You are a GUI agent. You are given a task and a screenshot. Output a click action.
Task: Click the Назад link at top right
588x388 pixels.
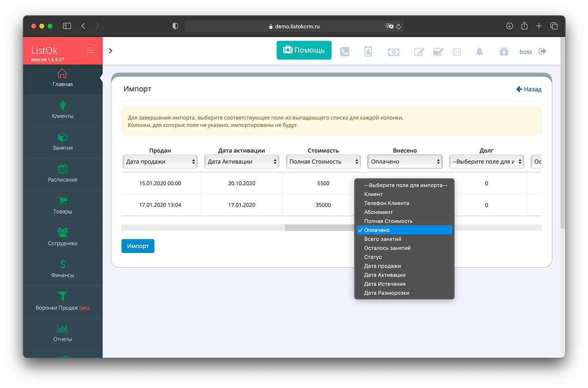(529, 89)
